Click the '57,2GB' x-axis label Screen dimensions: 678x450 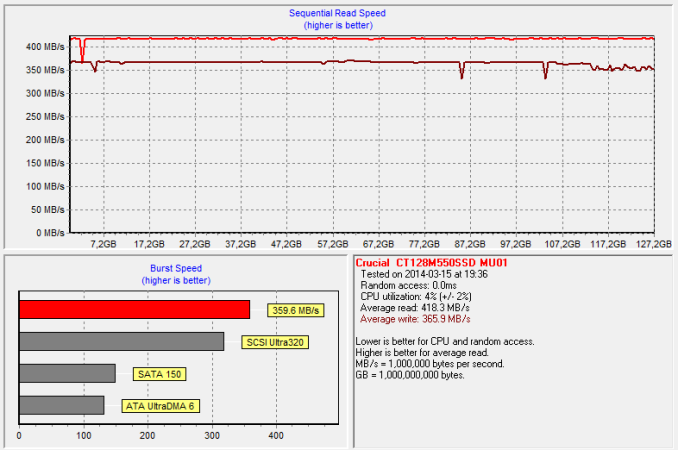pos(333,244)
